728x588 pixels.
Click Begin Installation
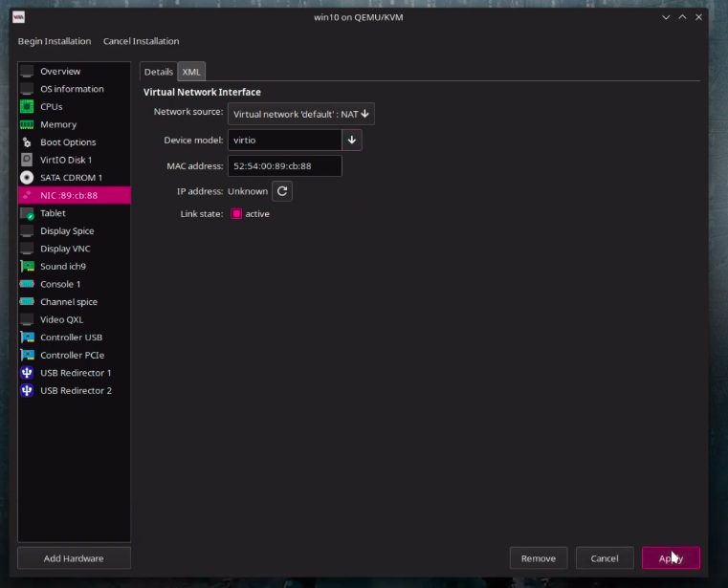tap(55, 41)
